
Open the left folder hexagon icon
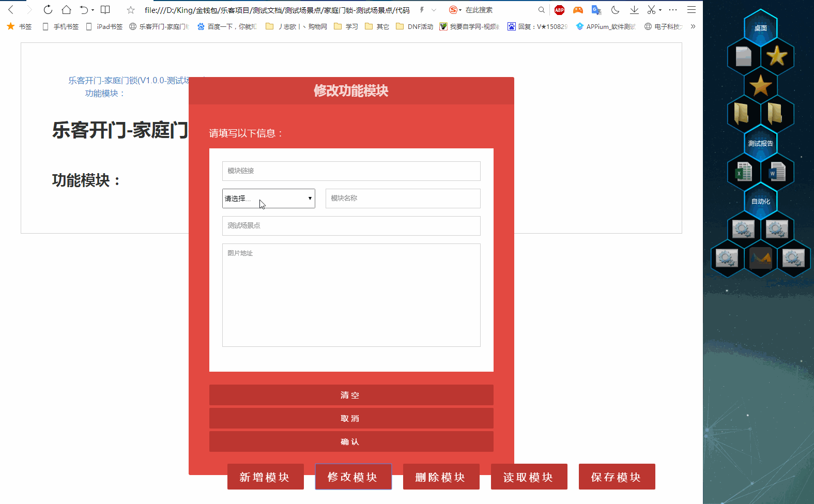(x=742, y=113)
